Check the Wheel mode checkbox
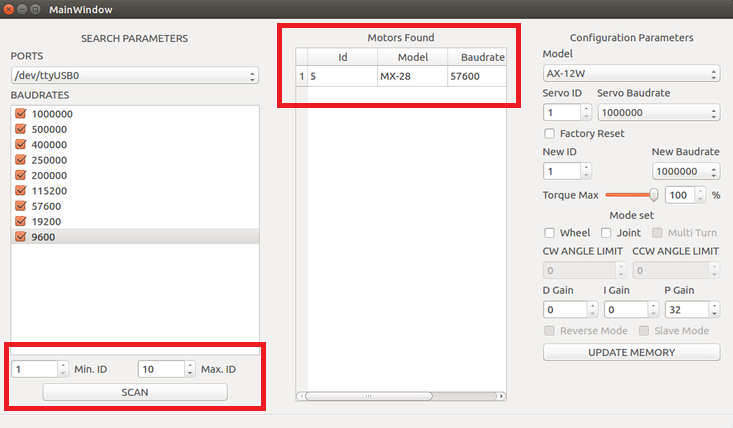 point(549,233)
